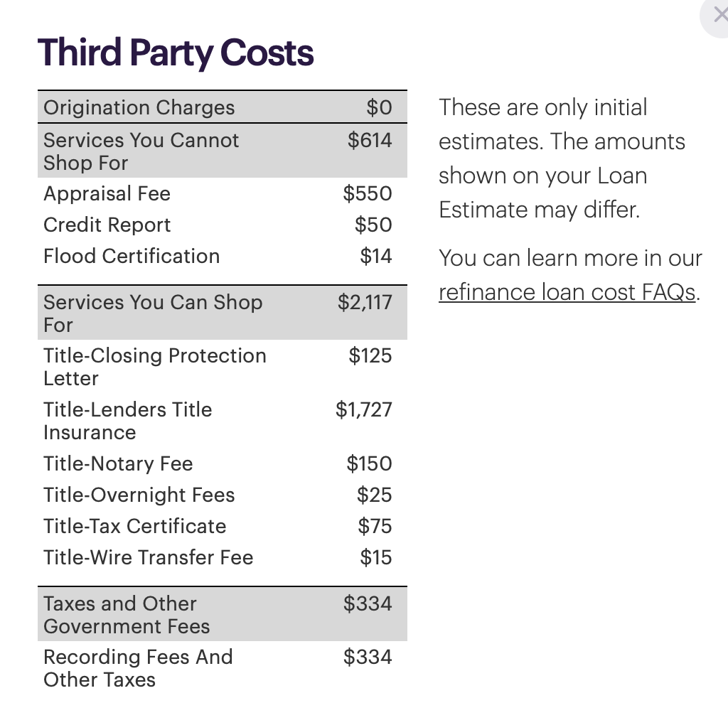Click Taxes and Other Government Fees header

pos(223,614)
